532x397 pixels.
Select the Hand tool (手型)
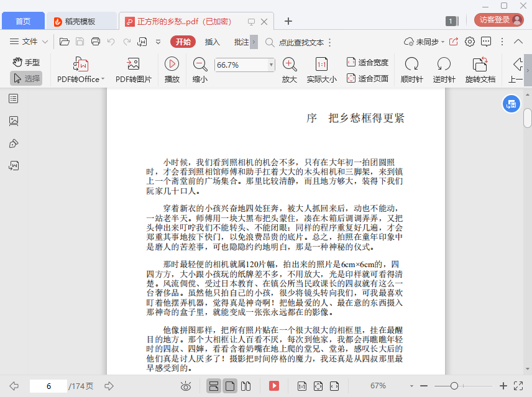(26, 62)
